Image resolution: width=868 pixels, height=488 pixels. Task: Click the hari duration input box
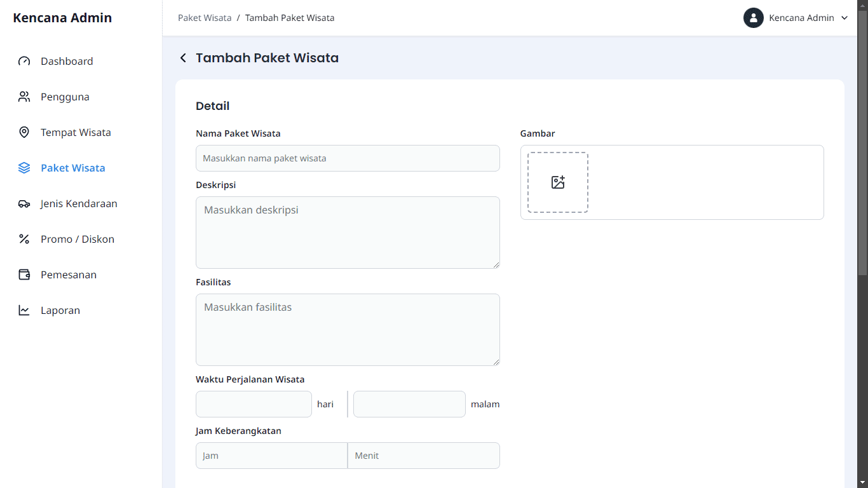pos(254,404)
